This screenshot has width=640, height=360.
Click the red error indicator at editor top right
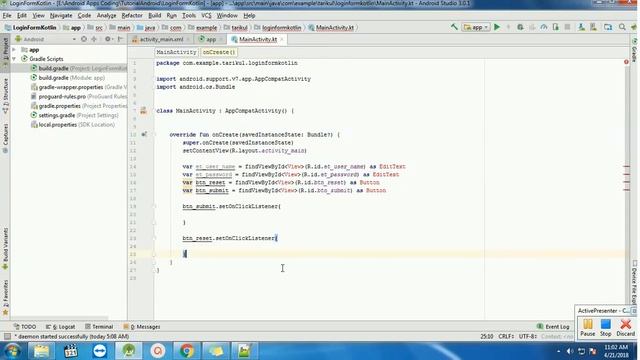(x=626, y=62)
